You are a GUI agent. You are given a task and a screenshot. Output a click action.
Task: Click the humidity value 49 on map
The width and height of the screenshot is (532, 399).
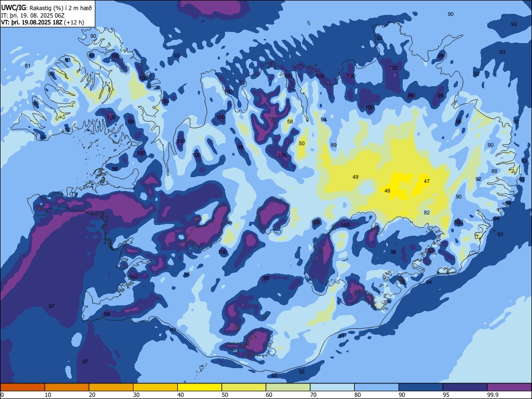(x=355, y=177)
